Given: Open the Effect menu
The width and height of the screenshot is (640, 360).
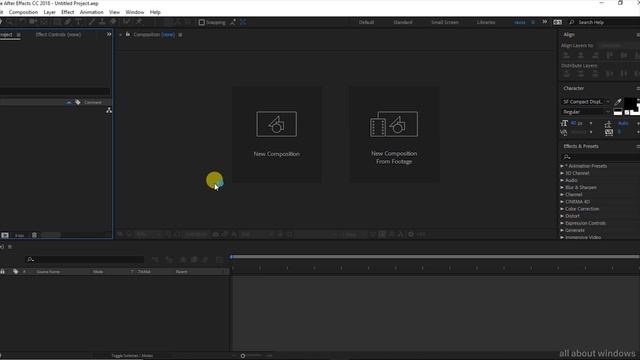Looking at the screenshot, I should tap(68, 12).
